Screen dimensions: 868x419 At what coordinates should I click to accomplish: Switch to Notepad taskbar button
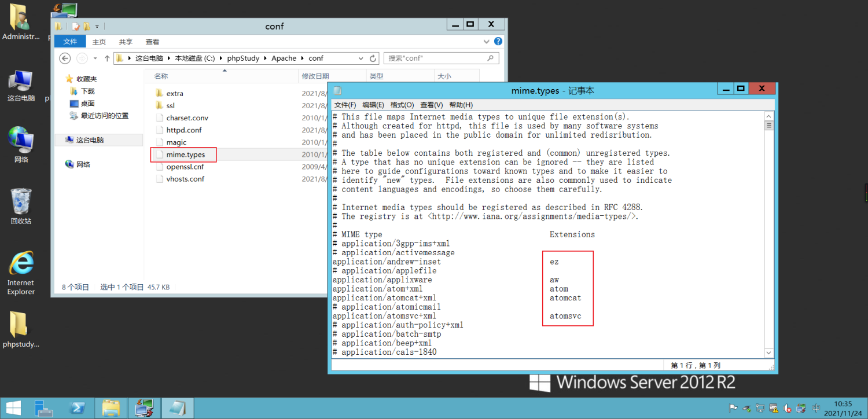[x=178, y=408]
